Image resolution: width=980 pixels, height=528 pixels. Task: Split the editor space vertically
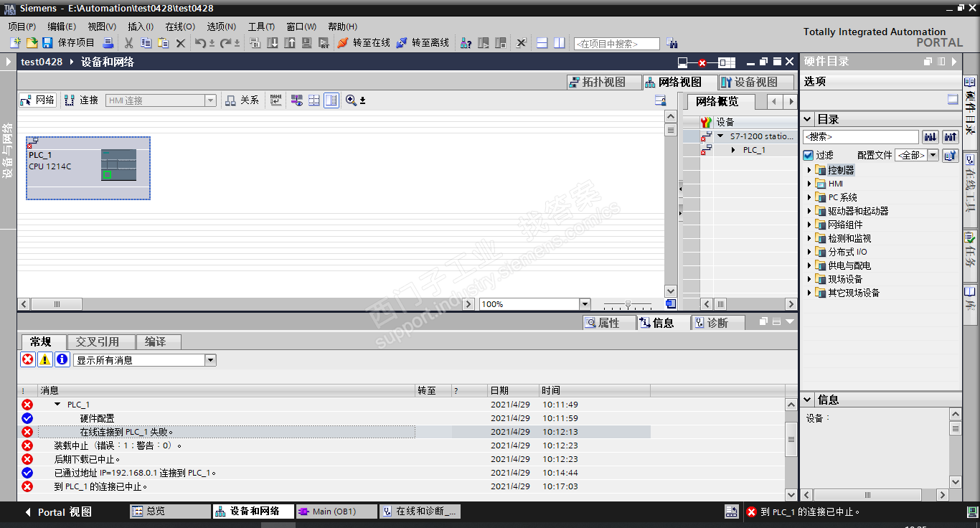(560, 43)
